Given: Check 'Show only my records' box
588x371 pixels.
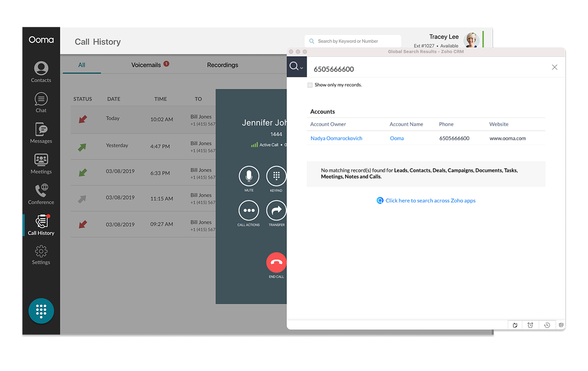Looking at the screenshot, I should [x=310, y=85].
